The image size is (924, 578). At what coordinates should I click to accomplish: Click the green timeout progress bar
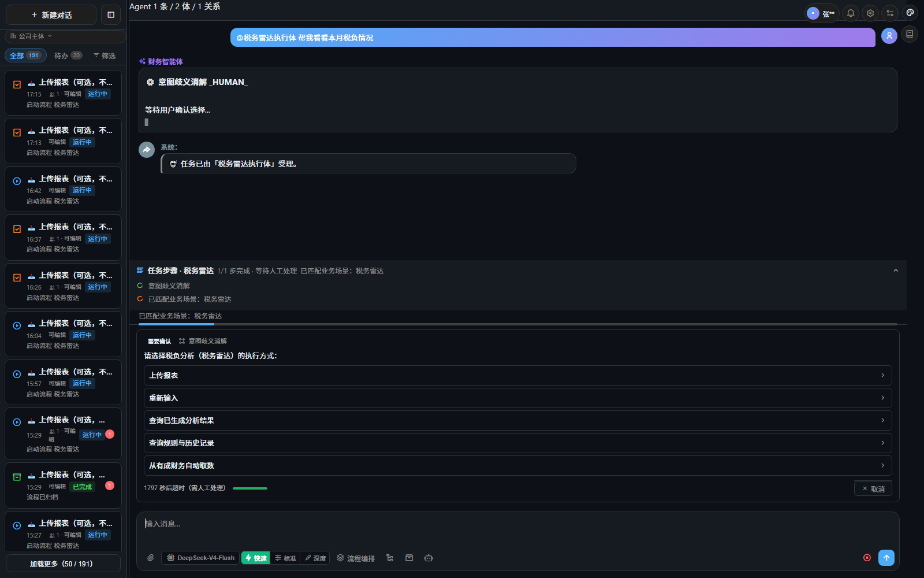(250, 488)
